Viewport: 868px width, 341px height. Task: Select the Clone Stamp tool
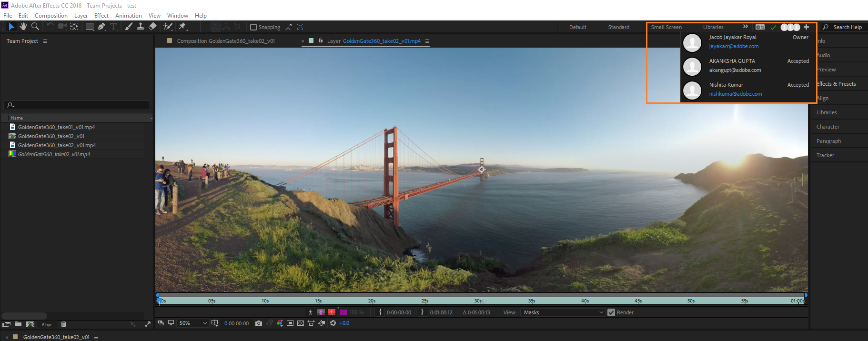(x=141, y=27)
